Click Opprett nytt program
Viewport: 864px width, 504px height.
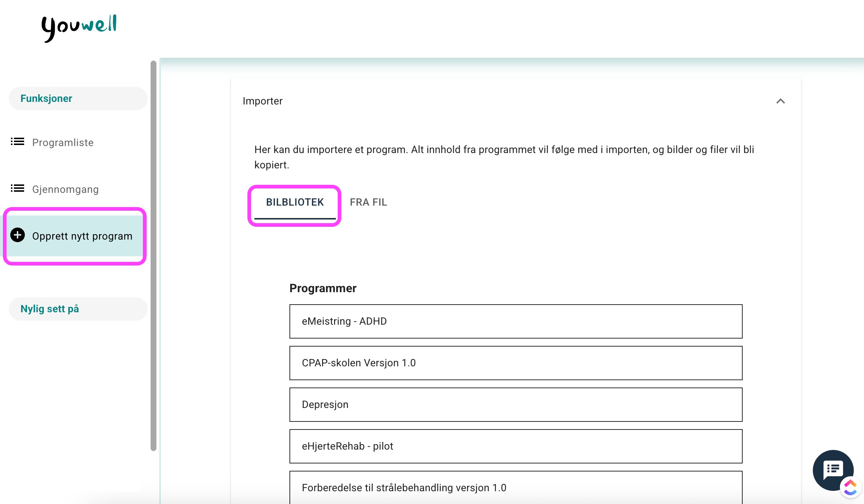82,236
